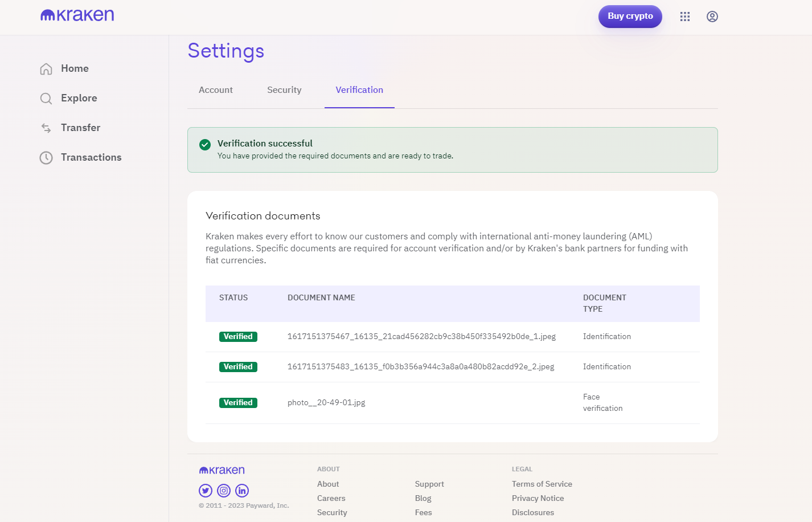The width and height of the screenshot is (812, 522).
Task: Click Identification type for the _2.jpeg document
Action: coord(607,367)
